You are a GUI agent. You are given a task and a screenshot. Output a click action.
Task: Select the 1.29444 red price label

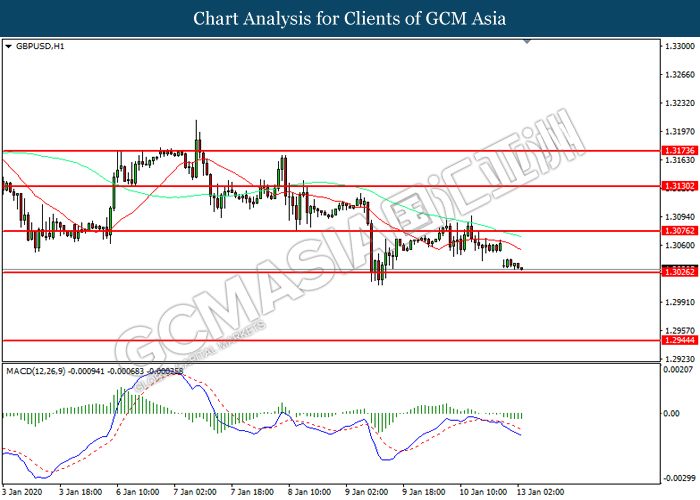coord(679,340)
